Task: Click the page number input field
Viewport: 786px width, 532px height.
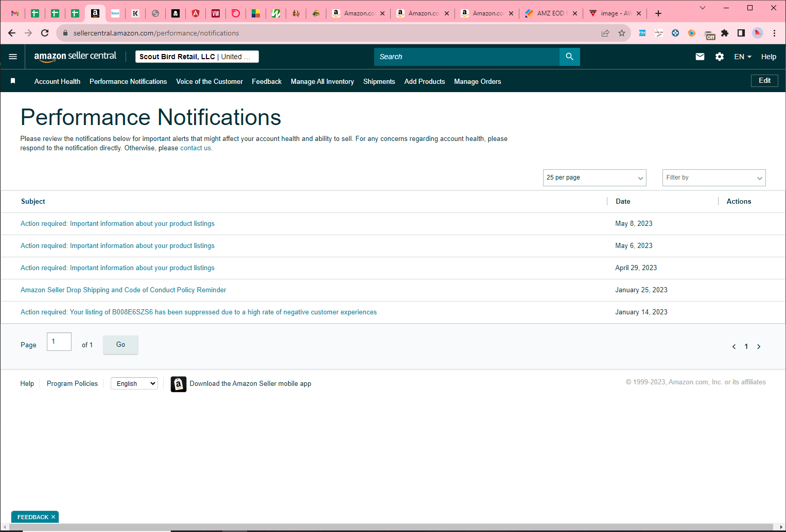Action: pyautogui.click(x=59, y=342)
